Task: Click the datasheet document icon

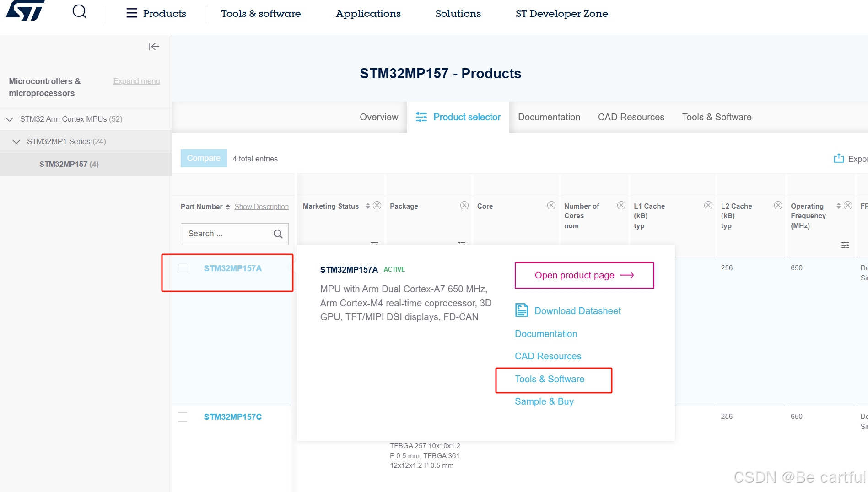Action: coord(522,310)
